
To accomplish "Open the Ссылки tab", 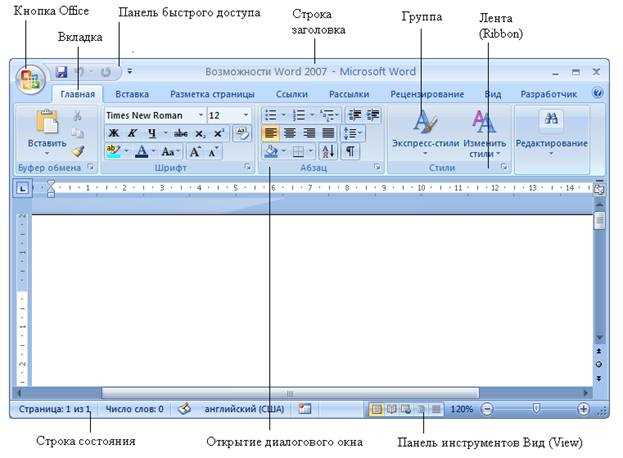I will click(292, 94).
